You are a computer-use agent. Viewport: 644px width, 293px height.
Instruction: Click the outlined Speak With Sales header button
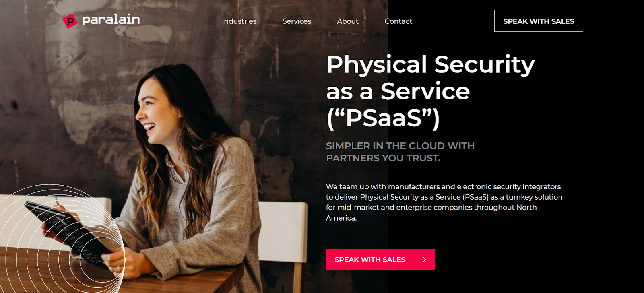539,21
